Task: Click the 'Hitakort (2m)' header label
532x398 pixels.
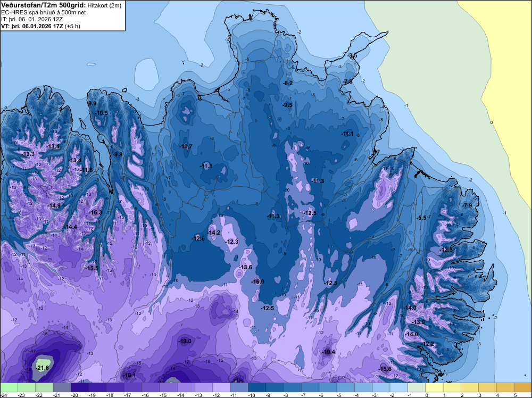Action: click(104, 5)
